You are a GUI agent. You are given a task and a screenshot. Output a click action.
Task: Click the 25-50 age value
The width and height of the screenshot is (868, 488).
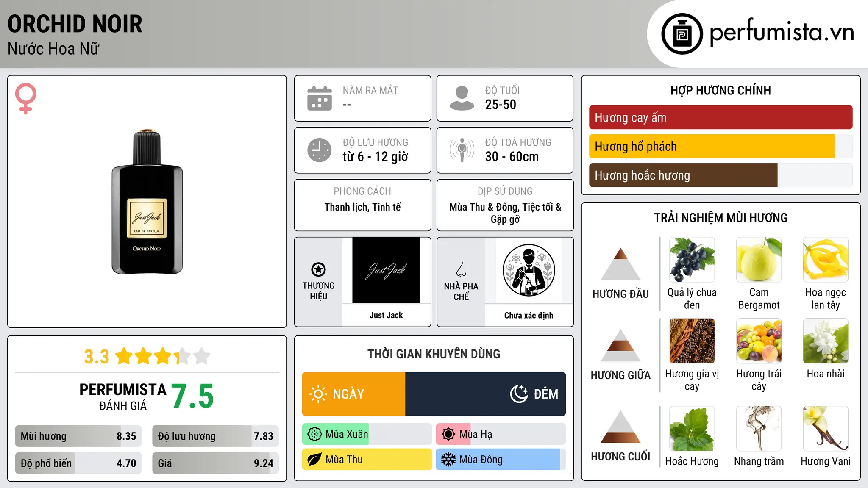(501, 105)
